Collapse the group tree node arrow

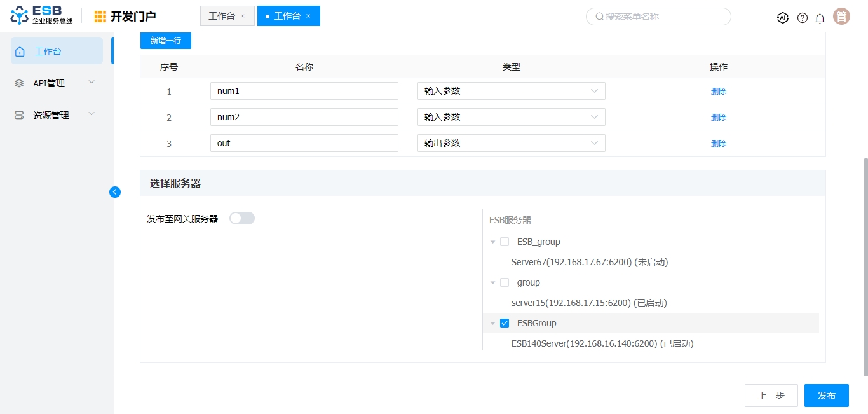[492, 282]
